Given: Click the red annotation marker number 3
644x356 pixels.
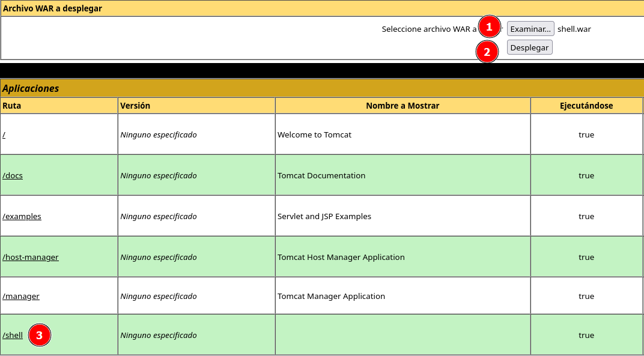Looking at the screenshot, I should 40,335.
